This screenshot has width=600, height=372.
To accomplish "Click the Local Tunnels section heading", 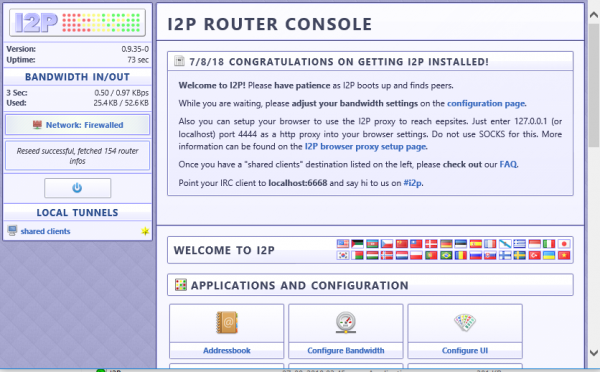I will tap(77, 212).
